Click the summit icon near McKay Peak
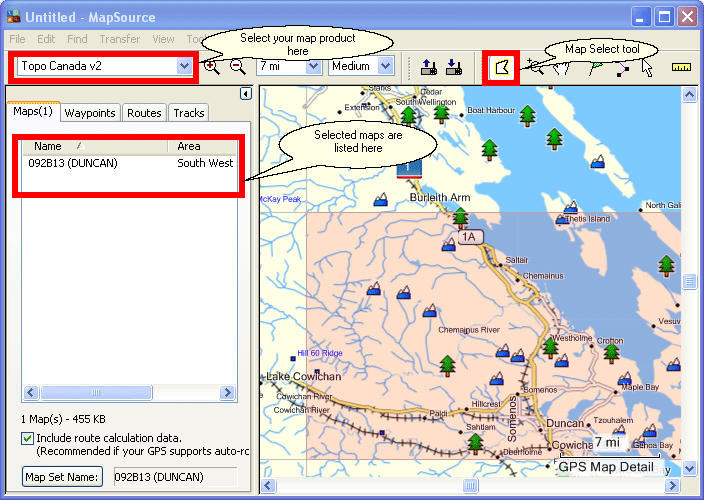Screen dimensions: 704x500 click(x=381, y=199)
